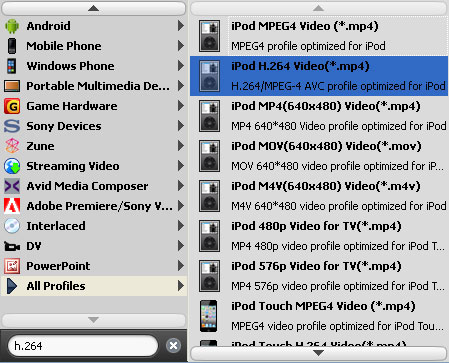The width and height of the screenshot is (449, 363).
Task: Click the iPod 480p Video thumbnail icon
Action: (x=209, y=236)
